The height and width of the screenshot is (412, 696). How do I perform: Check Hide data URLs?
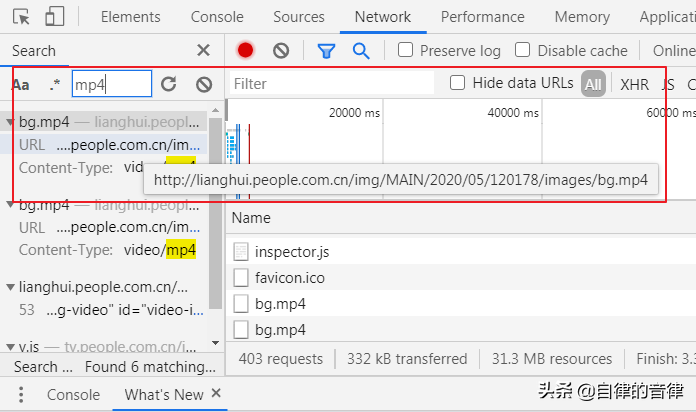coord(458,83)
